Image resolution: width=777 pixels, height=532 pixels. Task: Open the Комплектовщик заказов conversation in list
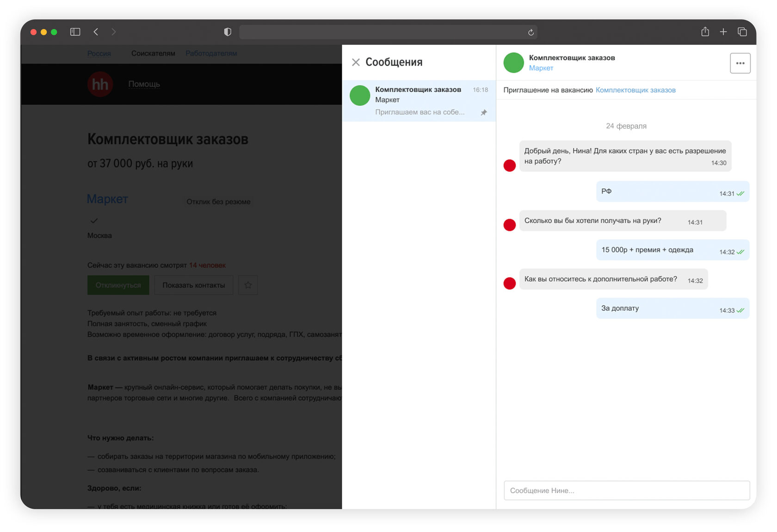coord(419,101)
